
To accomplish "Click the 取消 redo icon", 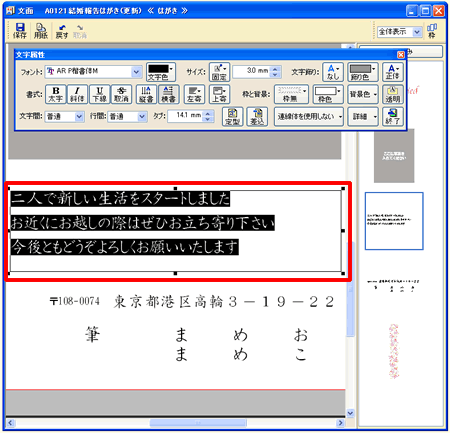I will pyautogui.click(x=80, y=31).
